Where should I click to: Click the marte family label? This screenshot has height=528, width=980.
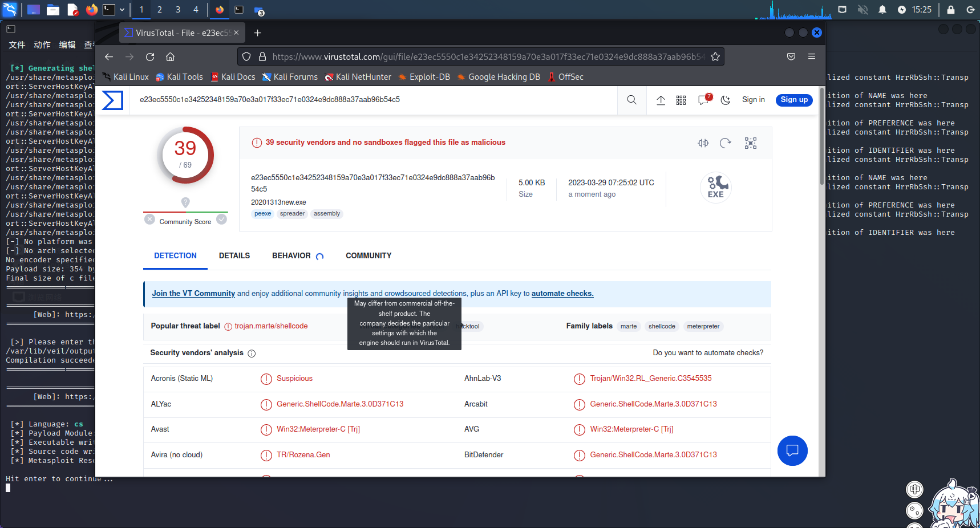tap(629, 327)
